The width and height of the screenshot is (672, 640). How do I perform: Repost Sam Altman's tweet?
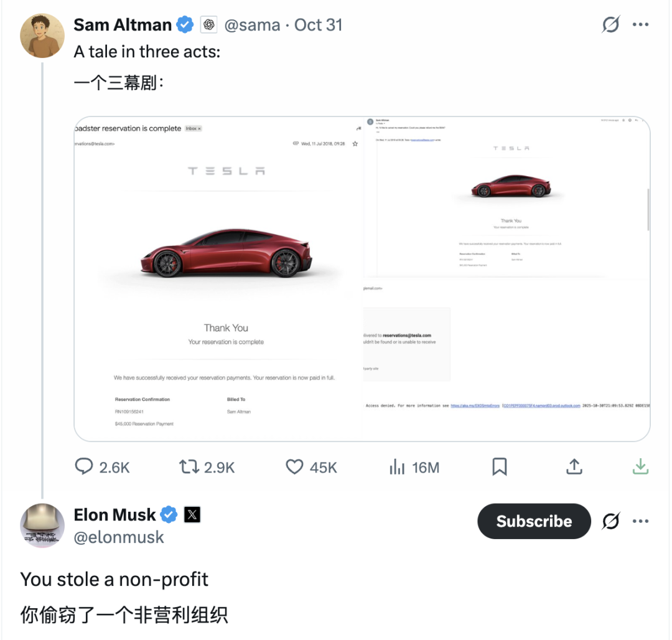189,467
